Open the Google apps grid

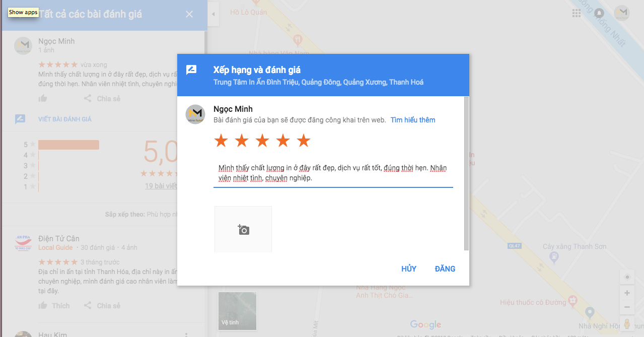(x=577, y=13)
